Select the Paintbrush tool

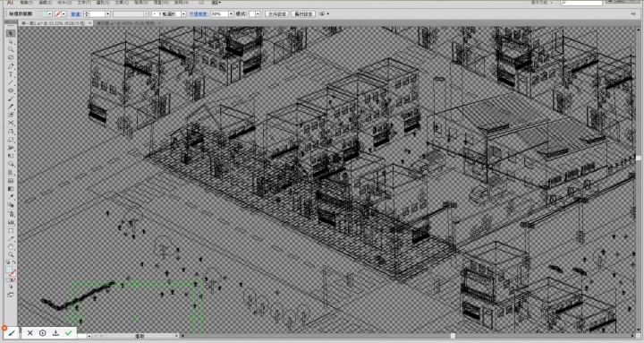tap(11, 99)
